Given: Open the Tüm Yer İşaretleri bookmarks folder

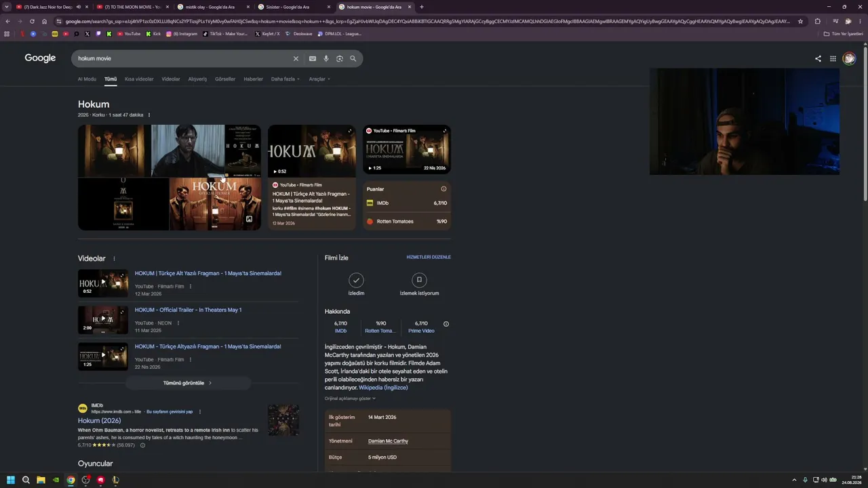Looking at the screenshot, I should point(844,34).
